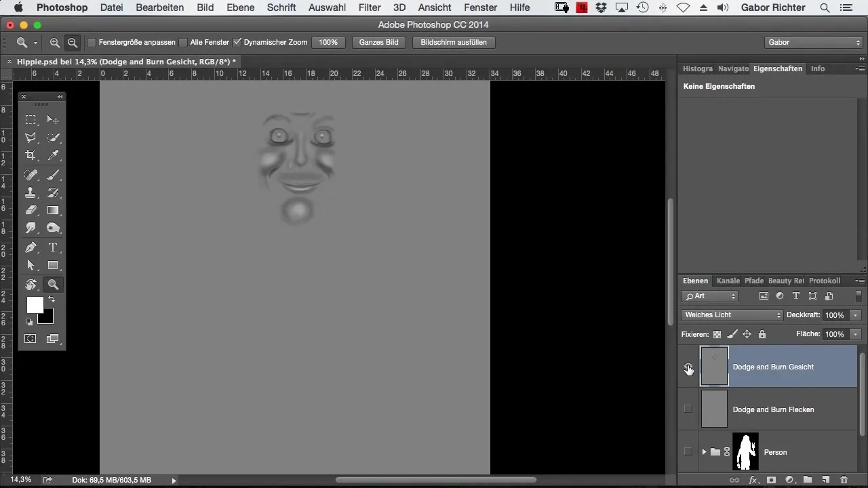Toggle Quick Mask mode
This screenshot has width=868, height=488.
[31, 338]
